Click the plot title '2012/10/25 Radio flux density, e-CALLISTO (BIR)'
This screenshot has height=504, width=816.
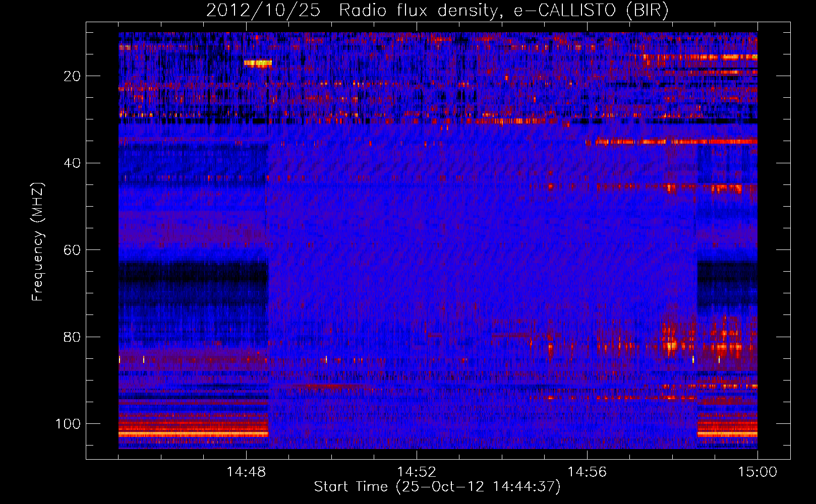437,11
